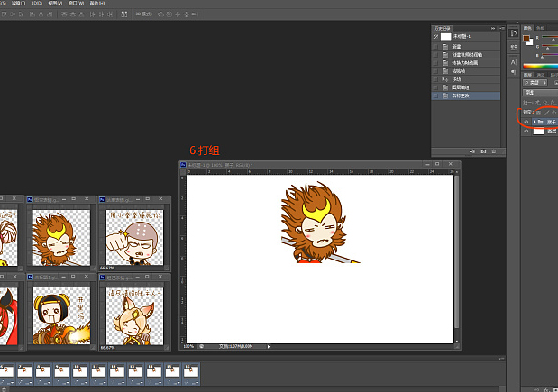Open the collapsed character panel icon

click(x=514, y=62)
